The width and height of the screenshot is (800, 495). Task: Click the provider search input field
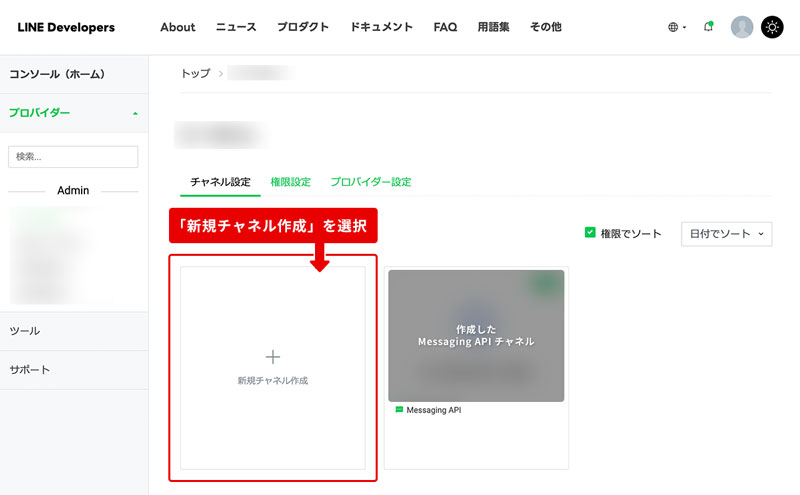click(x=73, y=157)
